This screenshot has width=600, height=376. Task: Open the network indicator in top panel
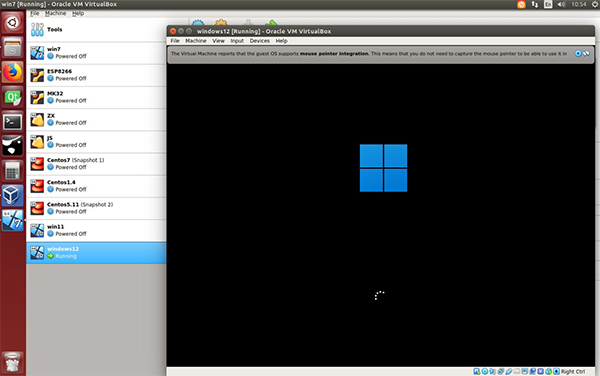(x=535, y=4)
